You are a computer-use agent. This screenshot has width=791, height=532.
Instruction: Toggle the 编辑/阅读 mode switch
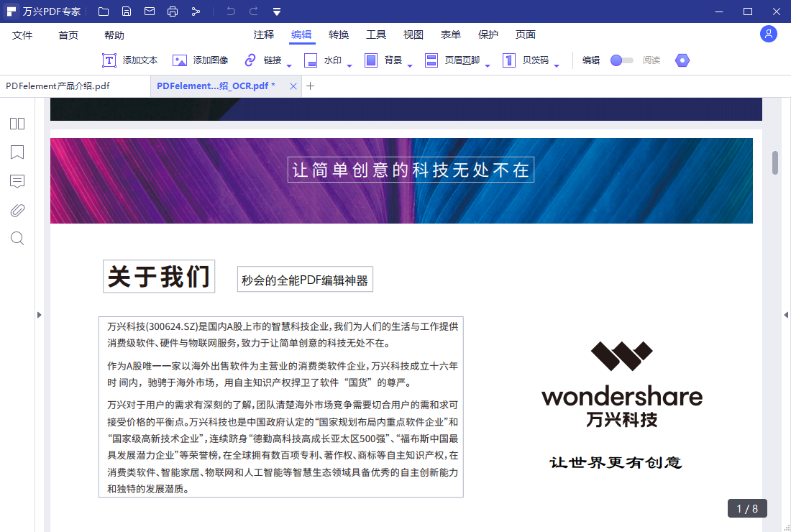click(x=621, y=60)
